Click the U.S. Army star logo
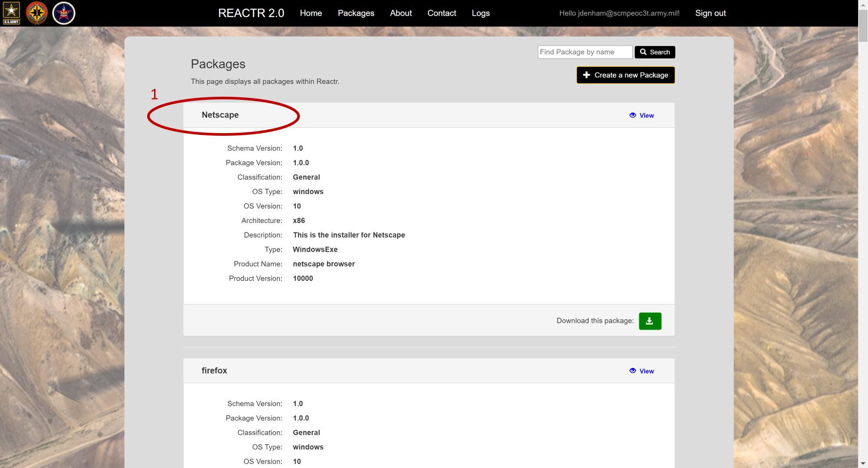868x468 pixels. pyautogui.click(x=11, y=13)
